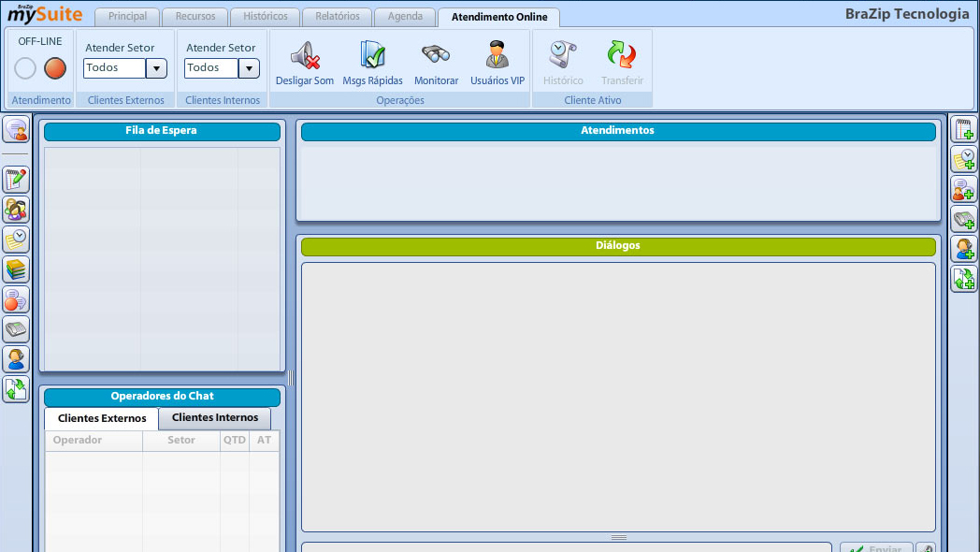This screenshot has height=552, width=980.
Task: Open the Históricos tab
Action: (266, 16)
